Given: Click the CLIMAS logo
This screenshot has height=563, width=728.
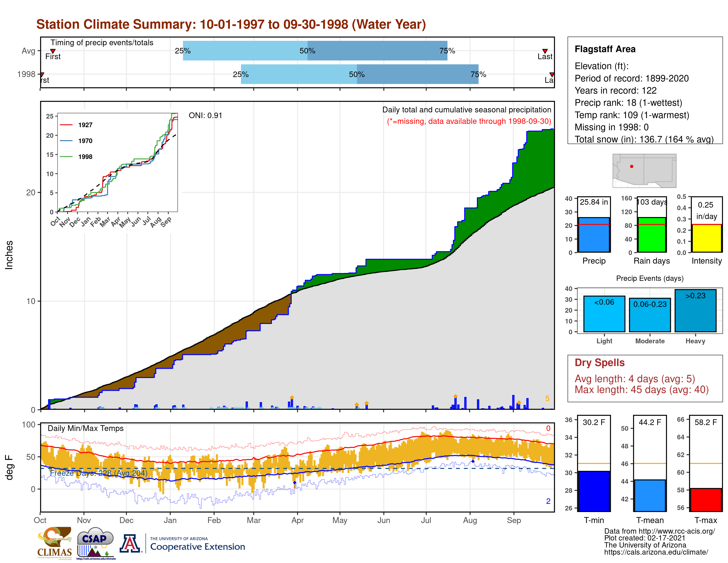Looking at the screenshot, I should 55,543.
